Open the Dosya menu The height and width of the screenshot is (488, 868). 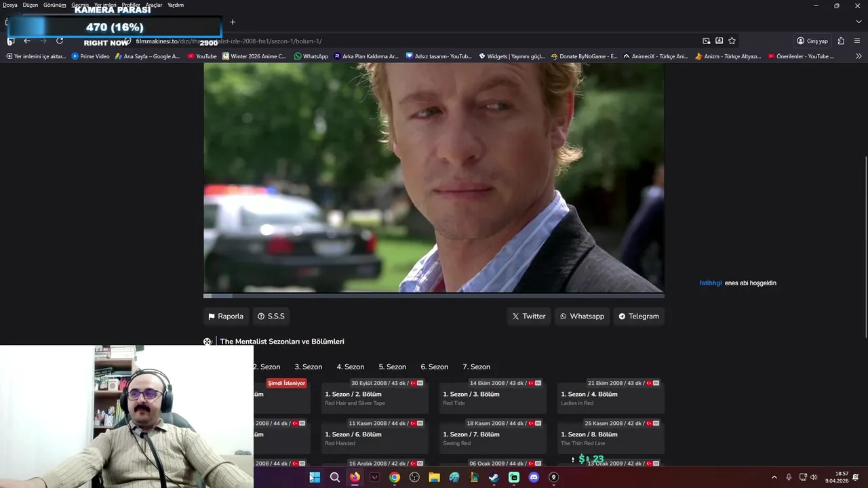point(10,5)
